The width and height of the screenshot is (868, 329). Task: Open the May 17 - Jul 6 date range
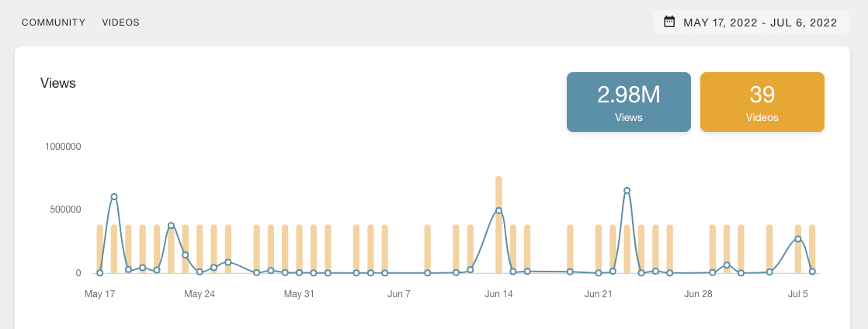click(752, 23)
